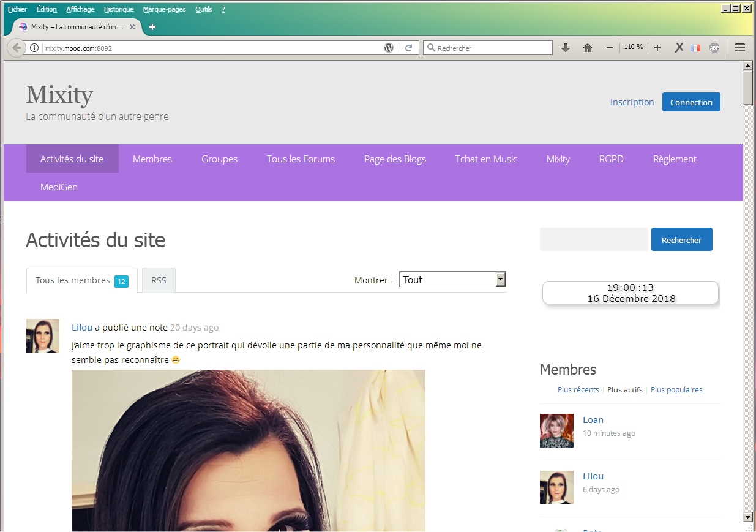This screenshot has height=532, width=756.
Task: Open a new tab with plus button
Action: pos(152,27)
